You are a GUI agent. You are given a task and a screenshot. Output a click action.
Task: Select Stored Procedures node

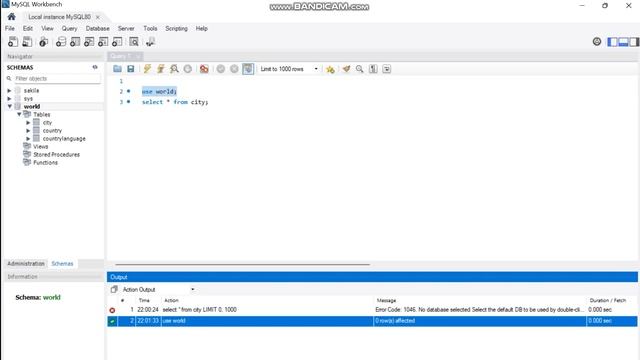pos(56,155)
